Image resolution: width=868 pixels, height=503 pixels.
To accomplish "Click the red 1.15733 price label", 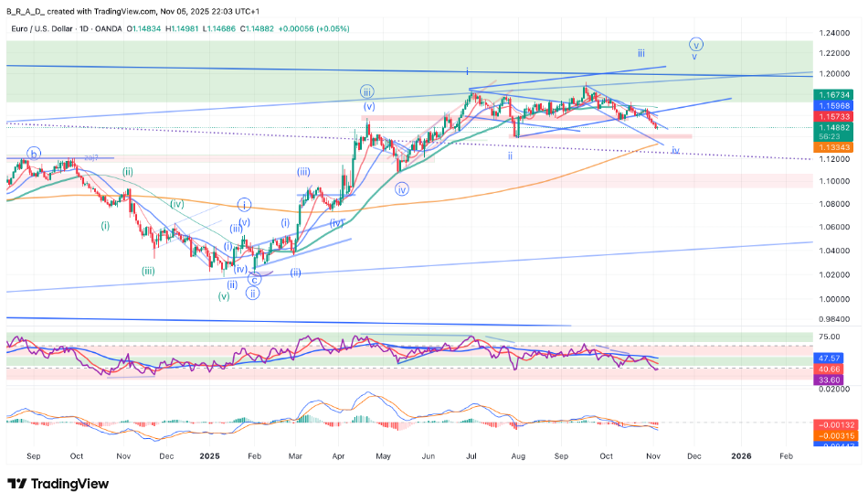I will coord(834,117).
